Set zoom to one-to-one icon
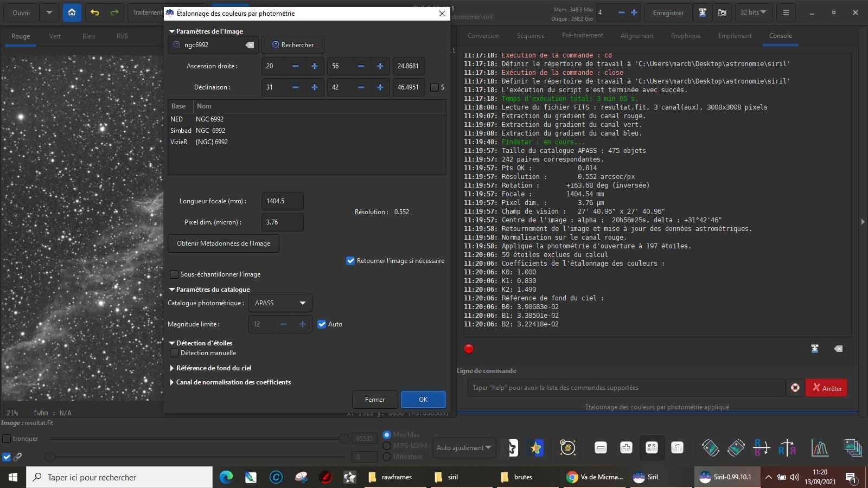 [x=677, y=448]
